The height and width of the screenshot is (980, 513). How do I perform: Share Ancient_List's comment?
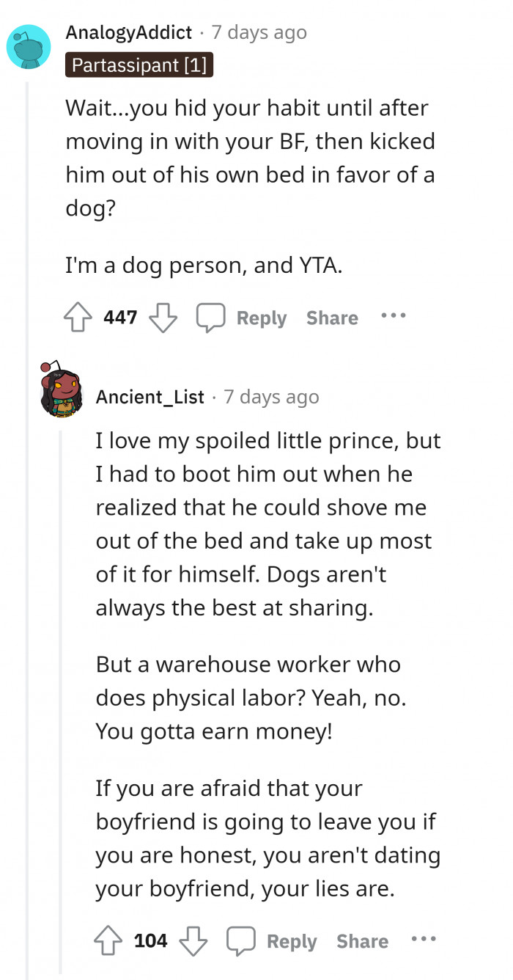362,942
